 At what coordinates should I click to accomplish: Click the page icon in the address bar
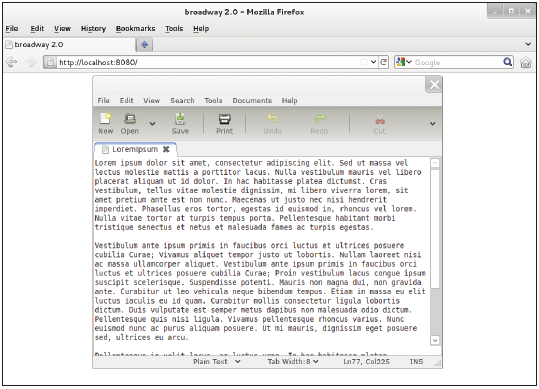[x=50, y=62]
